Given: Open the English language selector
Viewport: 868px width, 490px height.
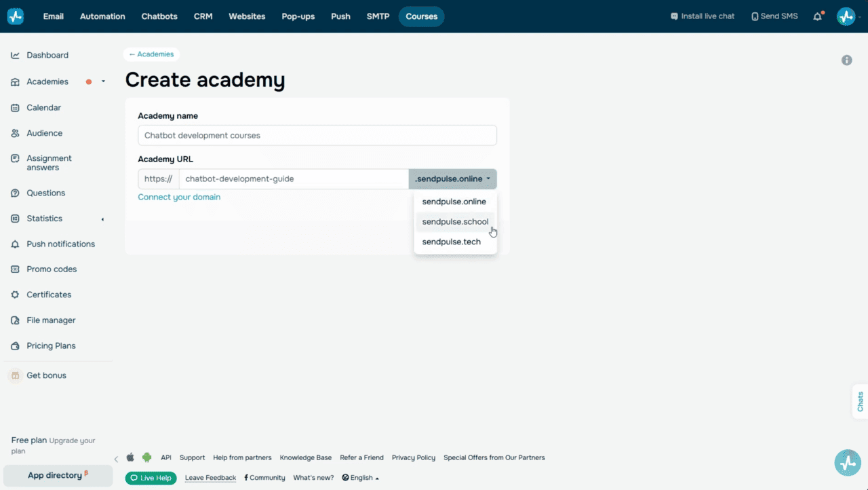Looking at the screenshot, I should click(x=360, y=478).
